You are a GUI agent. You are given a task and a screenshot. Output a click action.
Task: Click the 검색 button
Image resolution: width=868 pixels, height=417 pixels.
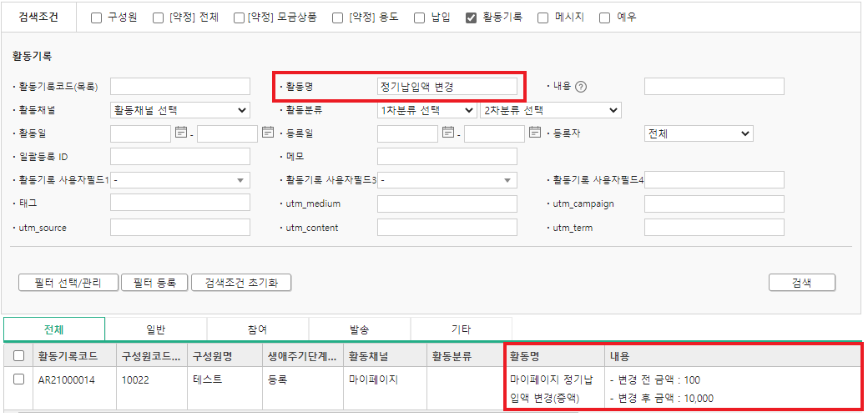(802, 283)
